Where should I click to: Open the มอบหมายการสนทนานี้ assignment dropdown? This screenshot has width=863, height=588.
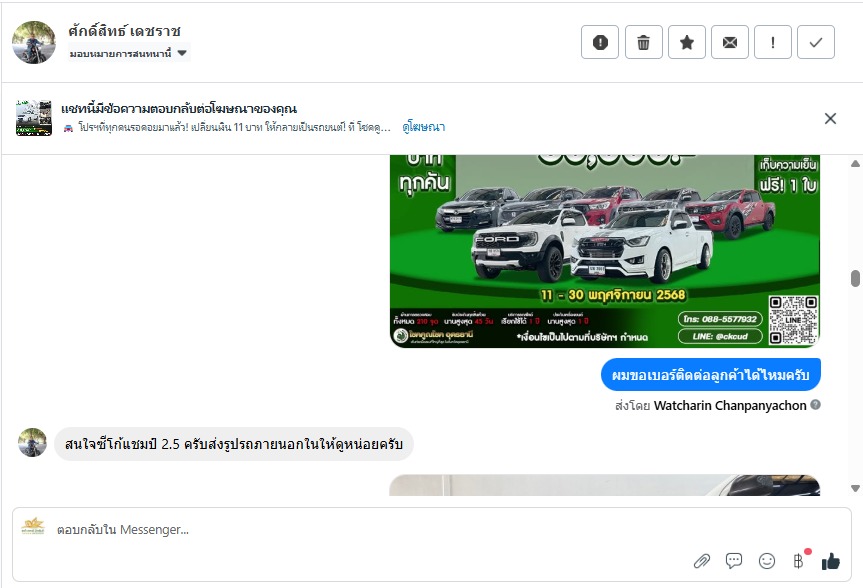[x=129, y=53]
